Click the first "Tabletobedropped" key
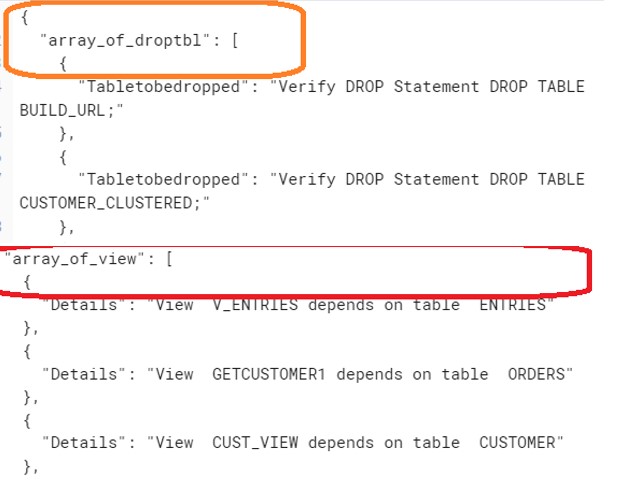 pos(163,87)
